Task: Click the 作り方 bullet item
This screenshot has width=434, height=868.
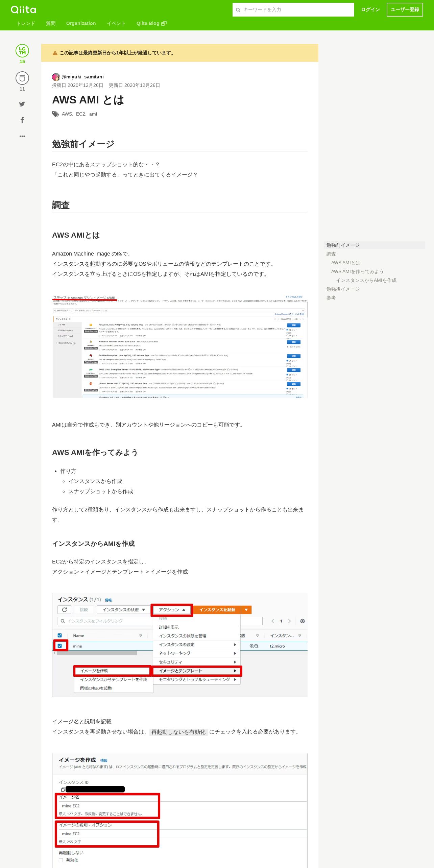Action: point(68,471)
